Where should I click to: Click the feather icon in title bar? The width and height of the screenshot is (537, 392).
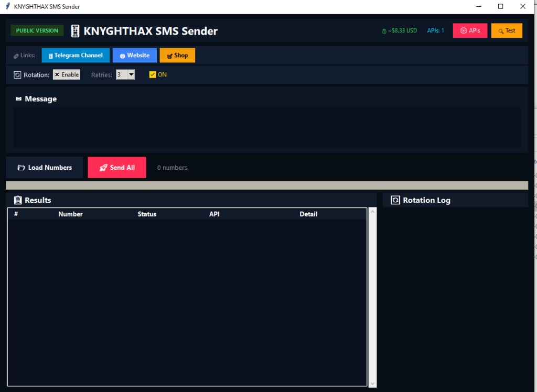[7, 6]
